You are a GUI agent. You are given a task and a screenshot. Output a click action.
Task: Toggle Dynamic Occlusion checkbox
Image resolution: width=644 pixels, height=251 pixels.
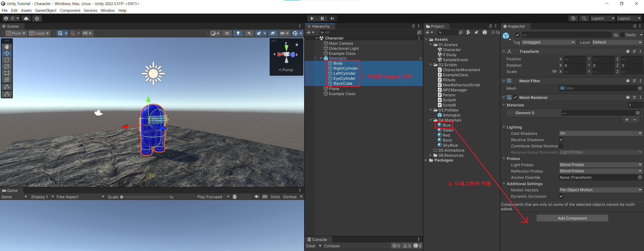coord(561,196)
